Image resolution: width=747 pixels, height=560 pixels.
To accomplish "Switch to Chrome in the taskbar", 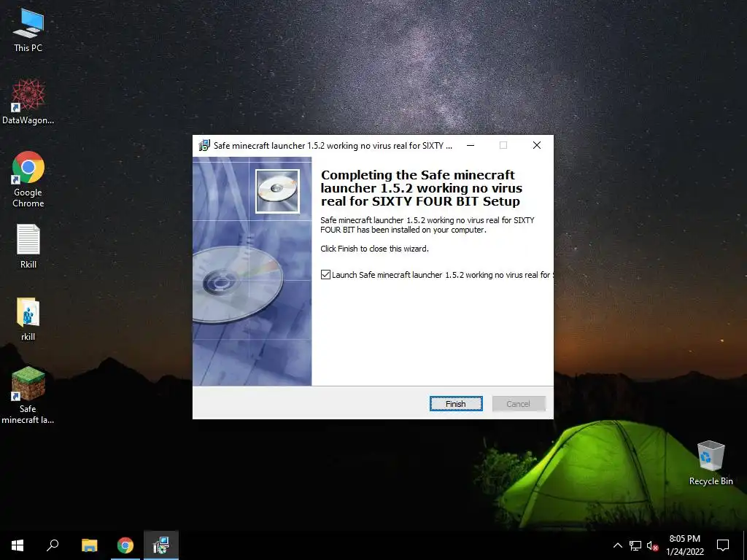I will (x=125, y=545).
